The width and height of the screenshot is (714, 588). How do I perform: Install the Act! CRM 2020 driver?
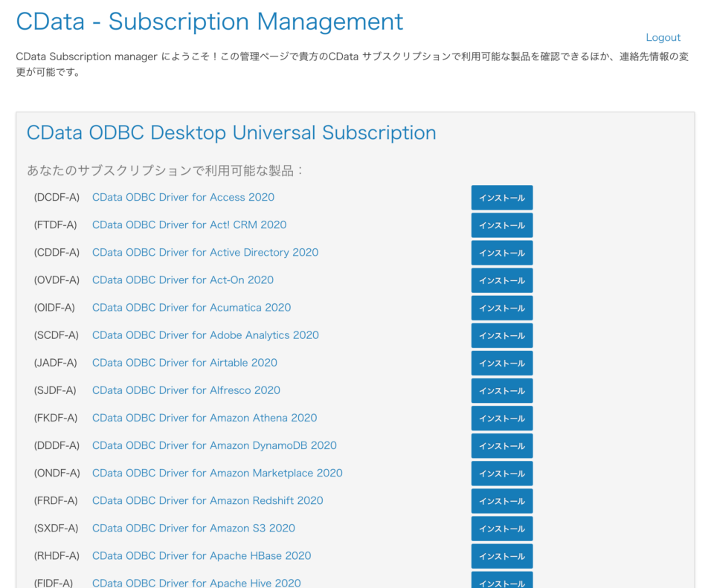[x=501, y=224]
